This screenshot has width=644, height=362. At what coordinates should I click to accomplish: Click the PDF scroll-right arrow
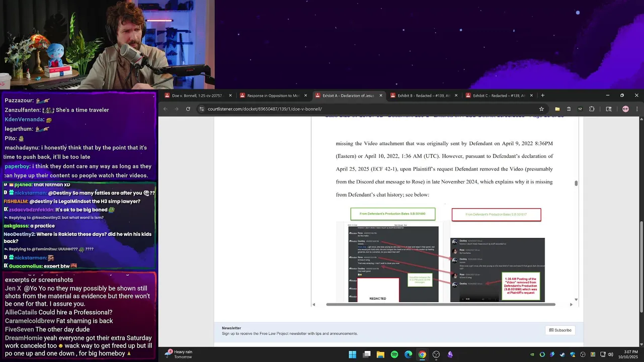pyautogui.click(x=571, y=304)
